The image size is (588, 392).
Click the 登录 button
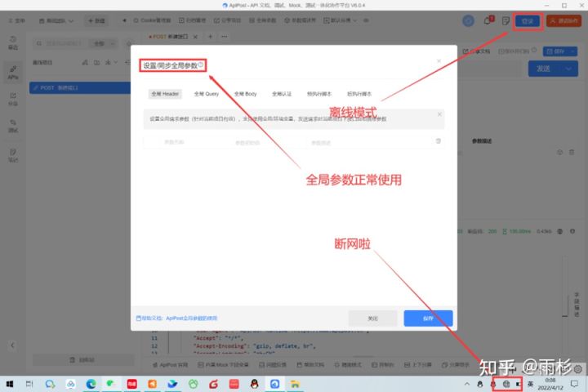528,20
